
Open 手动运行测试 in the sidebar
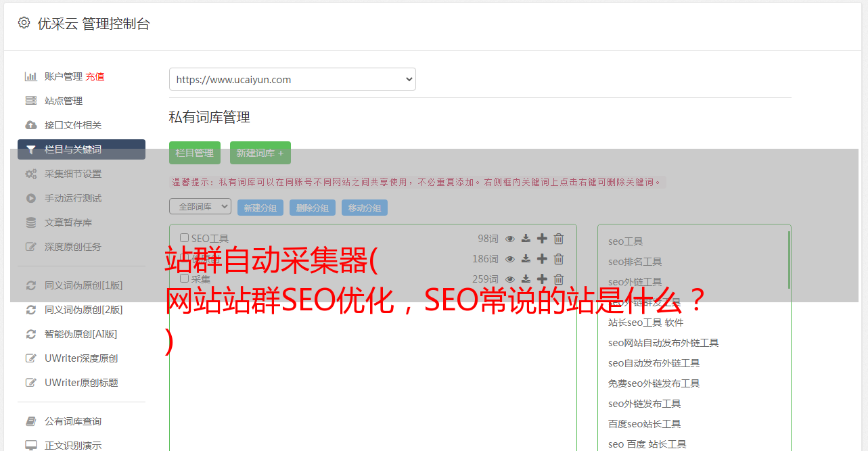[x=73, y=198]
